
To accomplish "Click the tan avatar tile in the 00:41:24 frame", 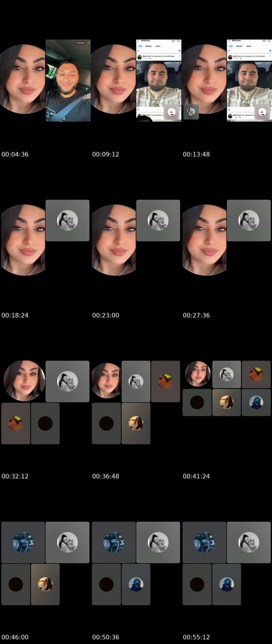I will pos(227,402).
